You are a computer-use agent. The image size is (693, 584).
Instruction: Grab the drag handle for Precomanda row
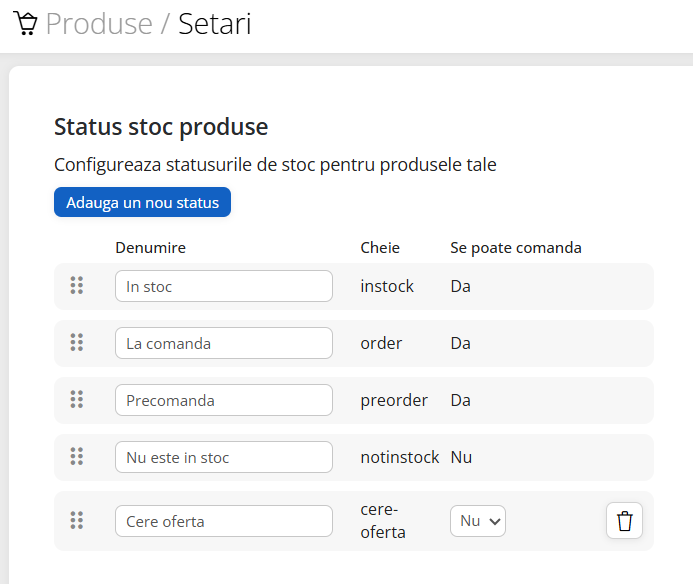pos(77,400)
